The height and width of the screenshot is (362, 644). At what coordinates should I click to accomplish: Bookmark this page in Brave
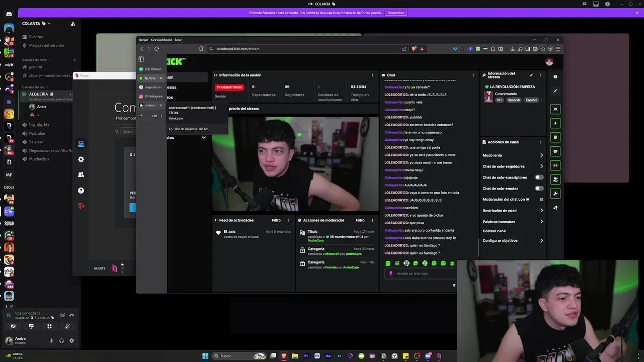pyautogui.click(x=201, y=49)
